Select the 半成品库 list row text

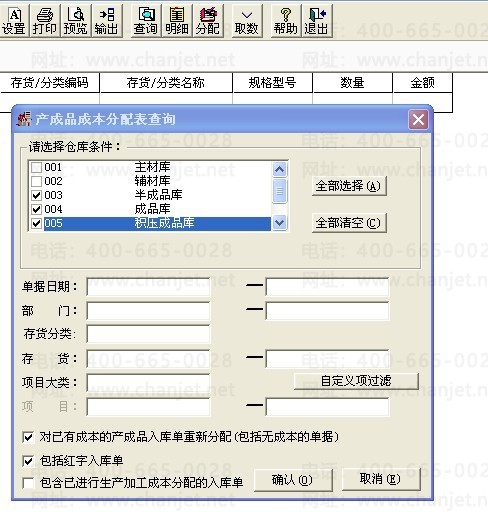(159, 195)
